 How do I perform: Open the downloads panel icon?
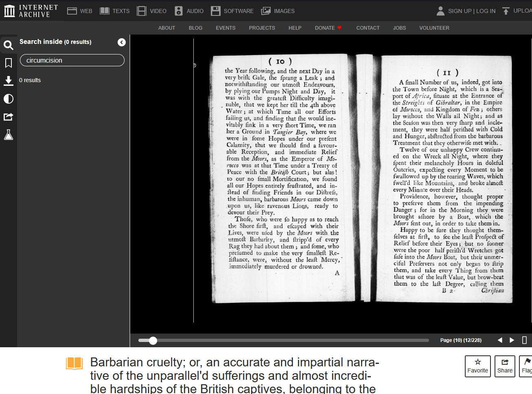pyautogui.click(x=9, y=81)
